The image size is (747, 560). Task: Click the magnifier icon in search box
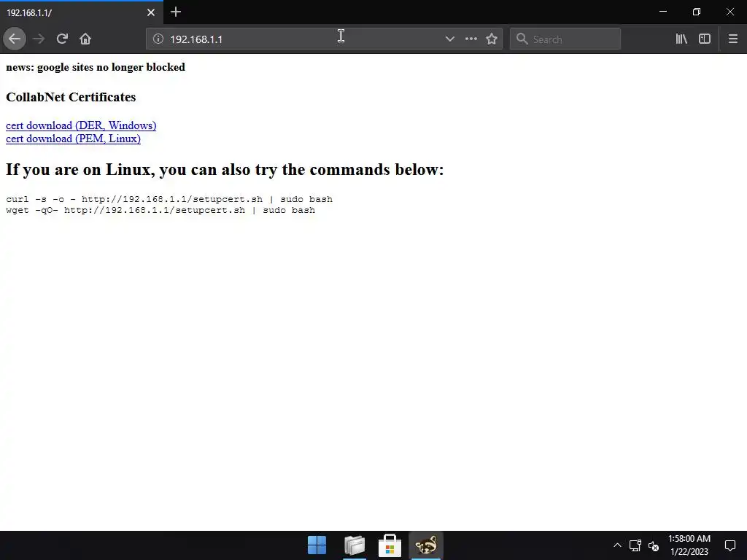pyautogui.click(x=522, y=39)
